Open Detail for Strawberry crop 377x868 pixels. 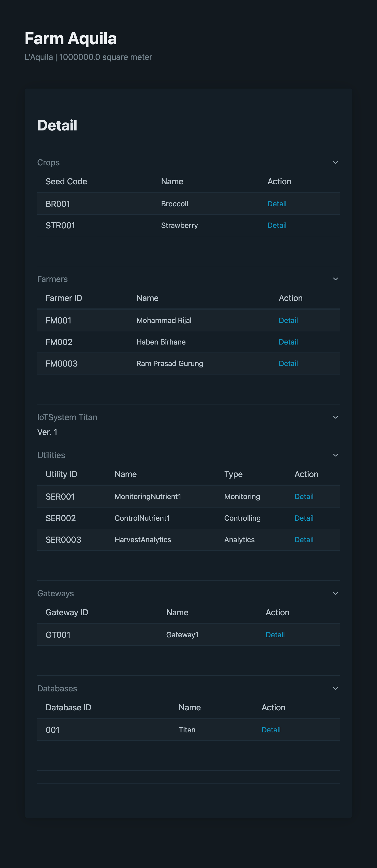(277, 225)
